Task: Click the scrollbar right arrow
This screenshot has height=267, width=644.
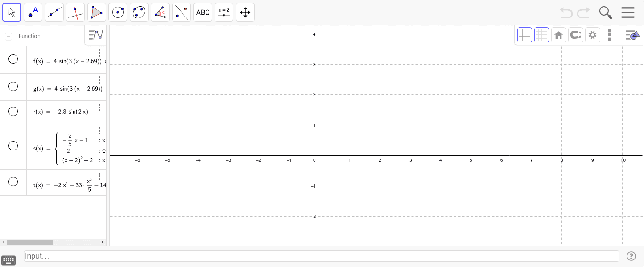Action: tap(103, 242)
